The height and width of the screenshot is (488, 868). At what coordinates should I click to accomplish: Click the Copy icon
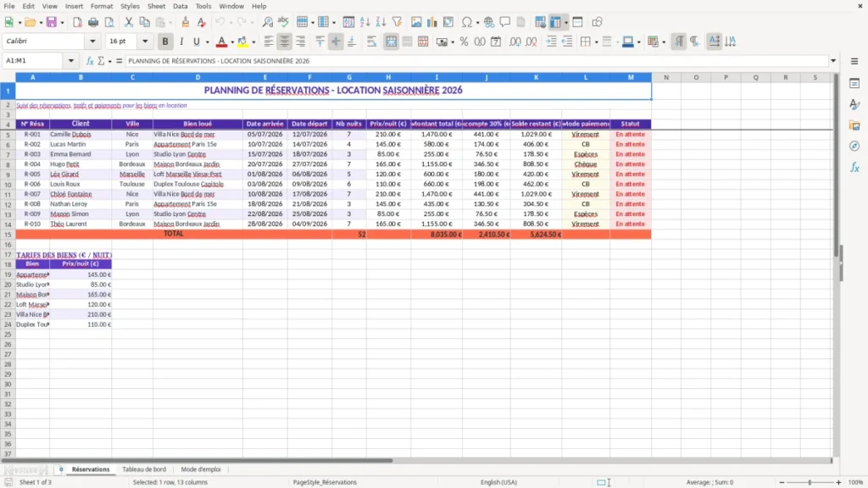(144, 22)
